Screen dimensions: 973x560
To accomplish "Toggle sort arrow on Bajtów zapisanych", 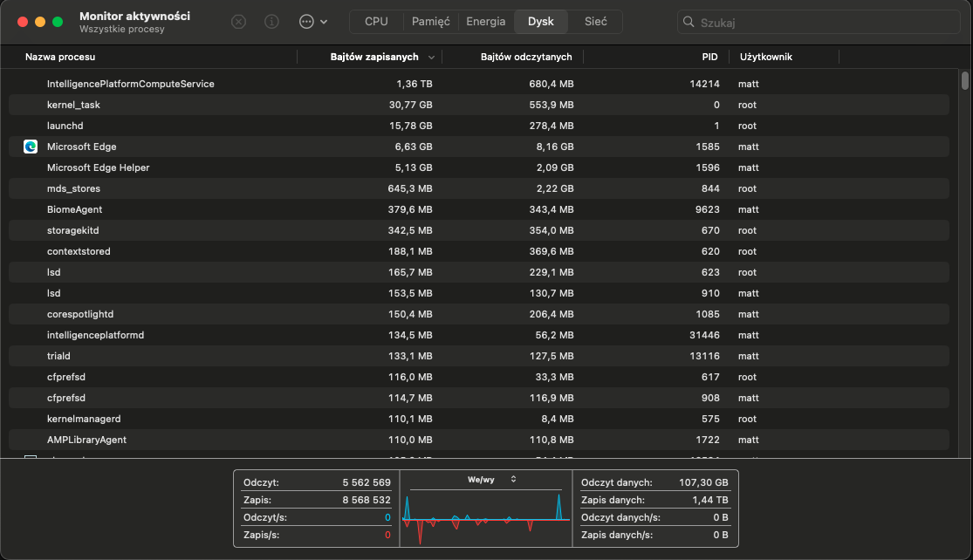I will 431,57.
